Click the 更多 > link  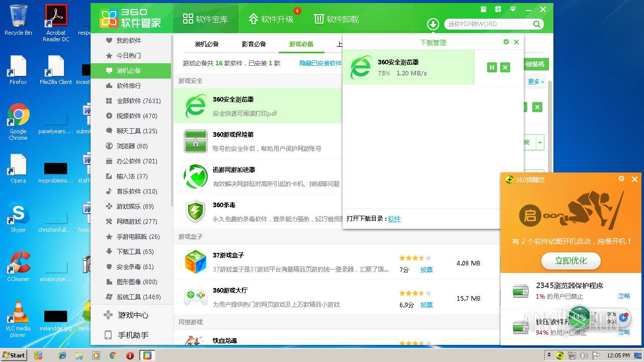pyautogui.click(x=536, y=81)
